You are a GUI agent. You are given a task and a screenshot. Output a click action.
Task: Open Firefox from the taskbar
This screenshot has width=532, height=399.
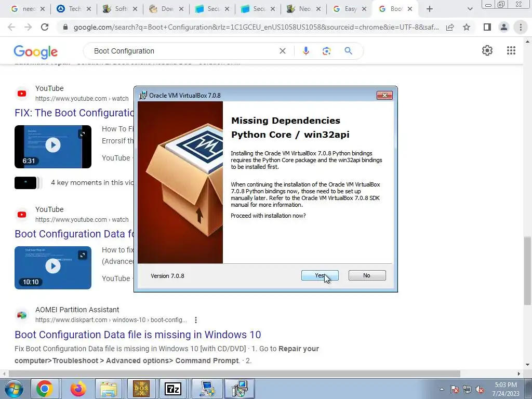click(78, 389)
